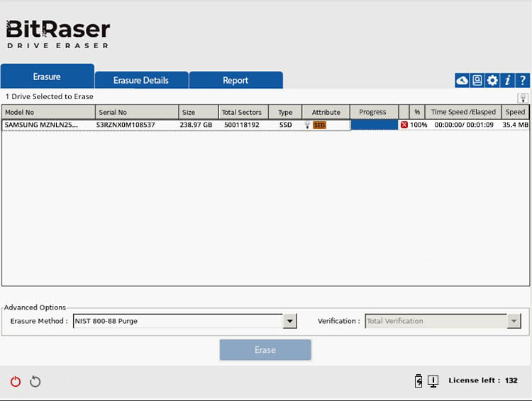Viewport: 532px width, 401px height.
Task: Click the Size column header
Action: tap(199, 112)
